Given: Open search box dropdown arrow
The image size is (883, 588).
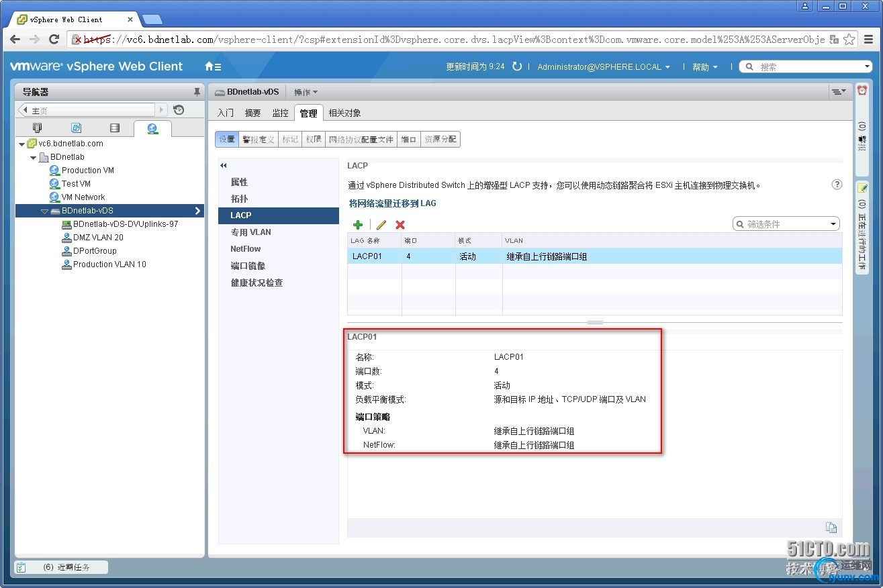Looking at the screenshot, I should click(x=867, y=66).
